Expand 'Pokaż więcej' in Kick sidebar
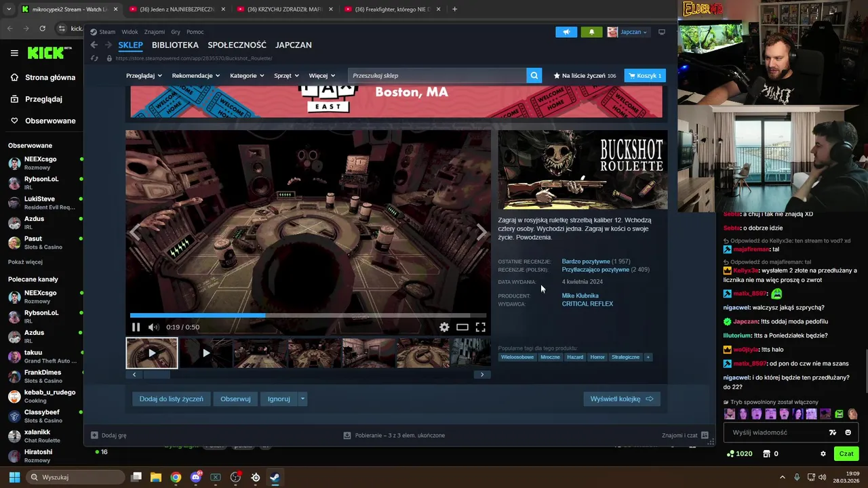The height and width of the screenshot is (488, 868). pyautogui.click(x=25, y=262)
